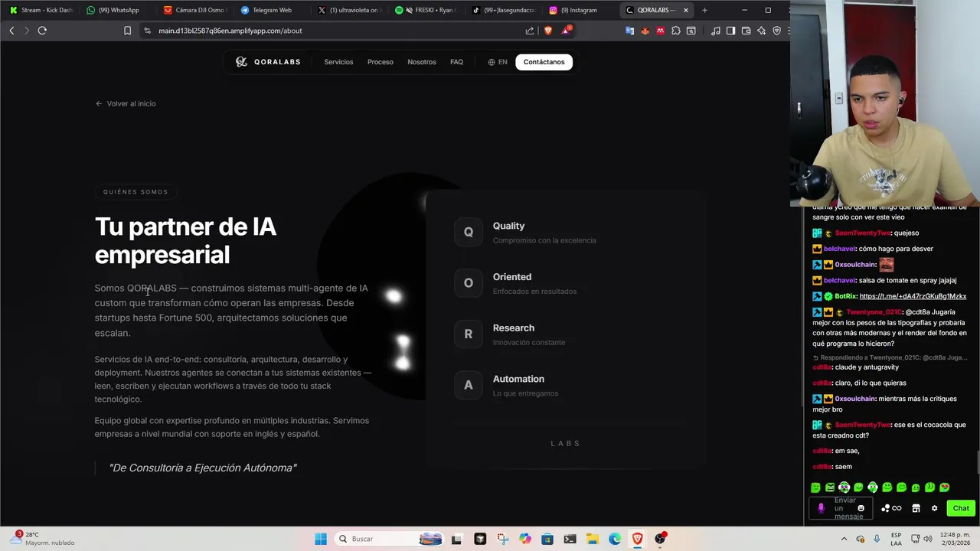Select the R Research letter tile
This screenshot has height=551, width=980.
(469, 334)
